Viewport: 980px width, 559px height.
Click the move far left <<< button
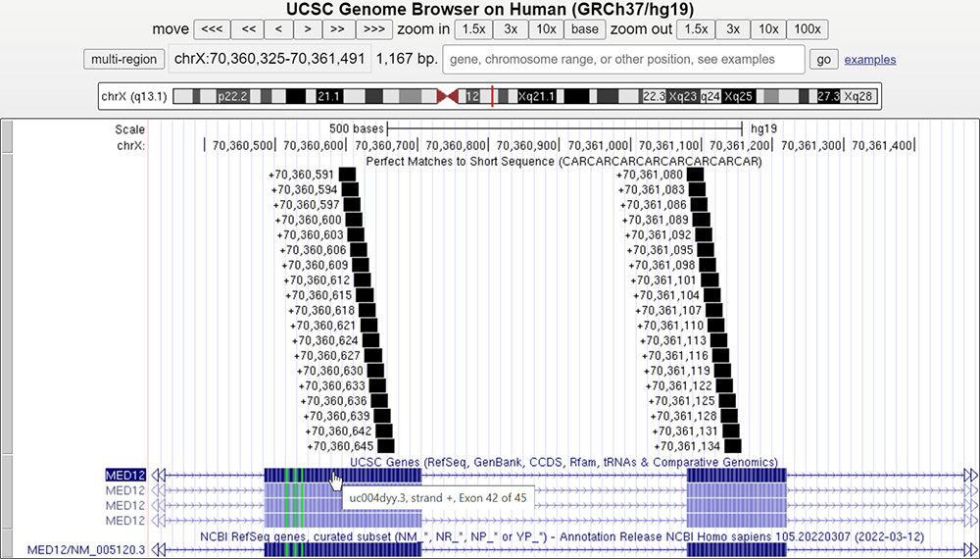(x=213, y=28)
